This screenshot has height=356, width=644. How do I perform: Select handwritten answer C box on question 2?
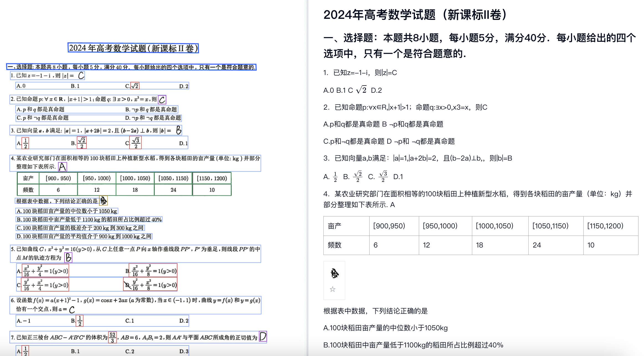pyautogui.click(x=162, y=99)
